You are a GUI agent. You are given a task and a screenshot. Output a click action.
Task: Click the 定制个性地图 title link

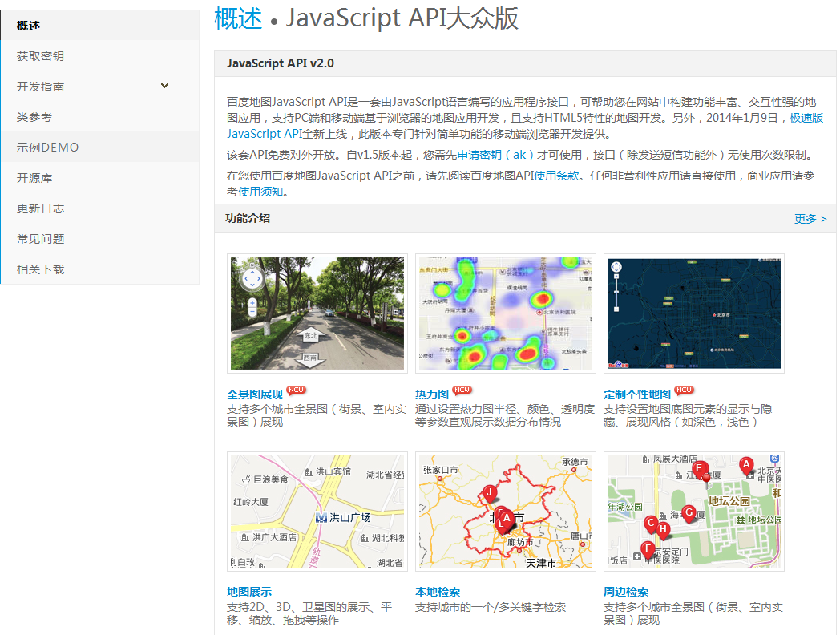[637, 394]
